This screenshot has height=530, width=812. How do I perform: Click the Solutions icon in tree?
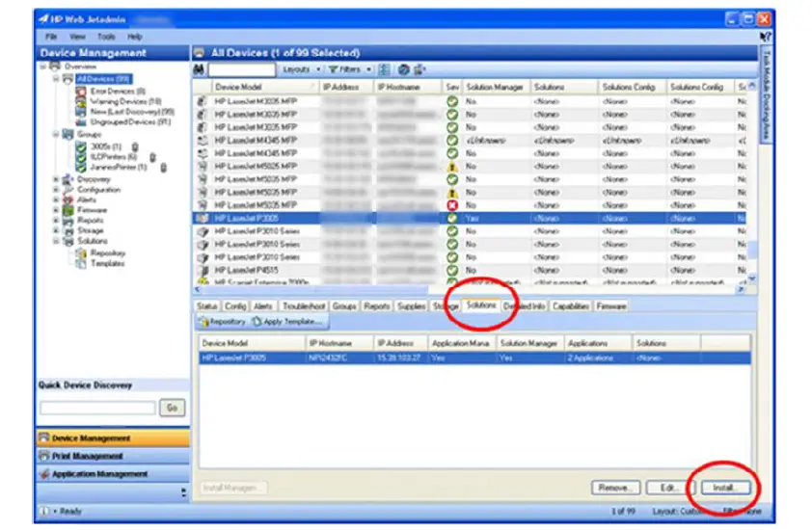pyautogui.click(x=68, y=241)
